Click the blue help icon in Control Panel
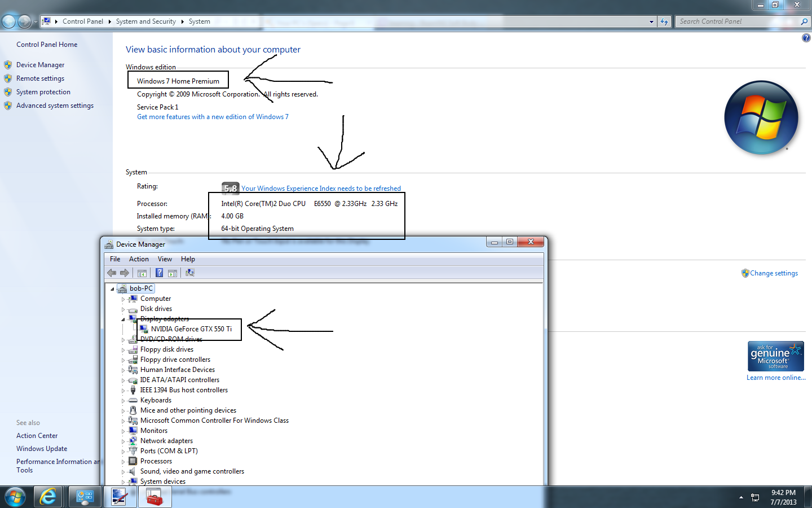 point(806,38)
